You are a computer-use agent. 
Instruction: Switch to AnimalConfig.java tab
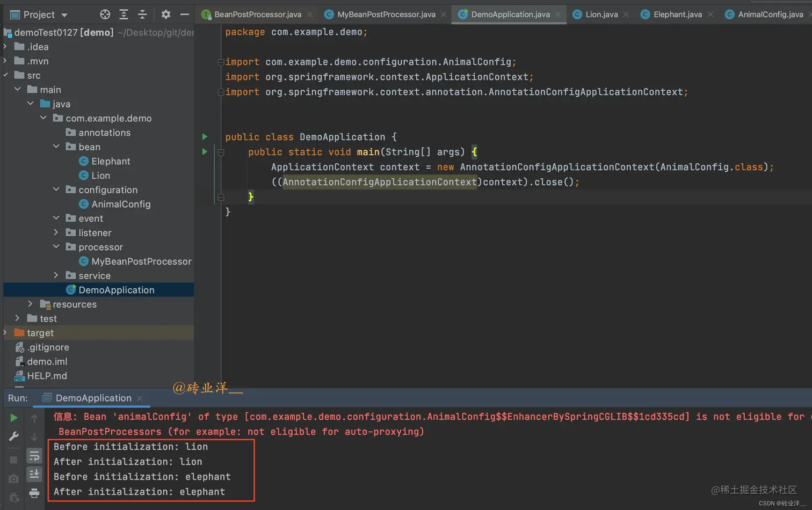pos(770,14)
